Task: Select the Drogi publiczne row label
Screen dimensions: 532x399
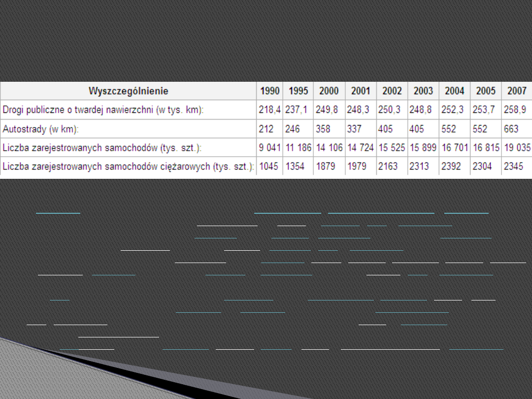Action: 103,110
